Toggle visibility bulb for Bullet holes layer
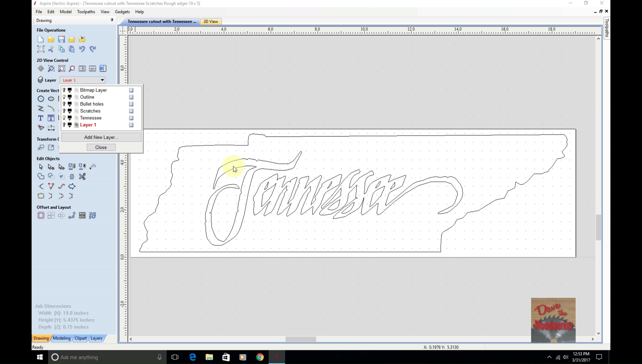Viewport: 642px width, 364px height. 64,104
